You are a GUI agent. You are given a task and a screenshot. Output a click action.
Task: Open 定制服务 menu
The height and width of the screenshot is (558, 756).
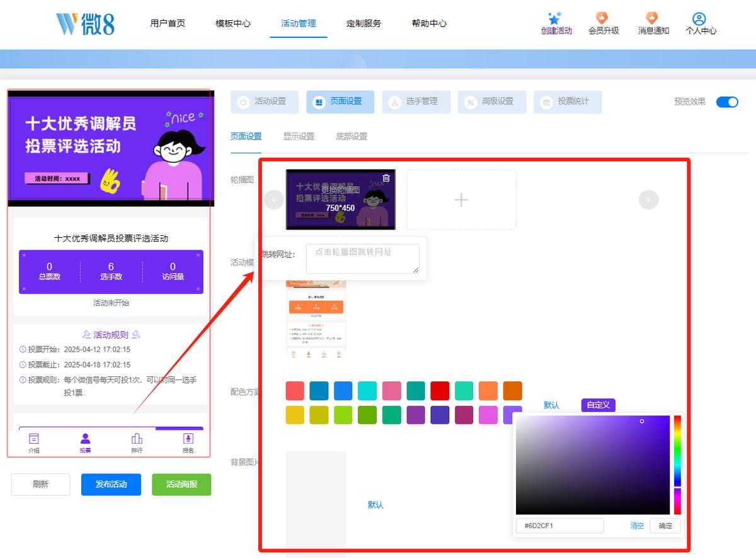pyautogui.click(x=364, y=23)
